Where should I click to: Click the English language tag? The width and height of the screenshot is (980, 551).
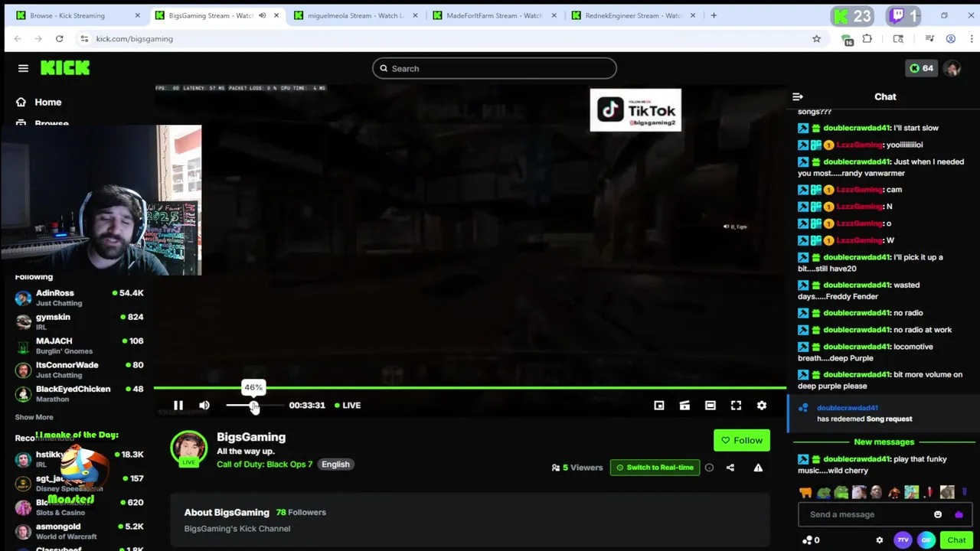point(335,464)
